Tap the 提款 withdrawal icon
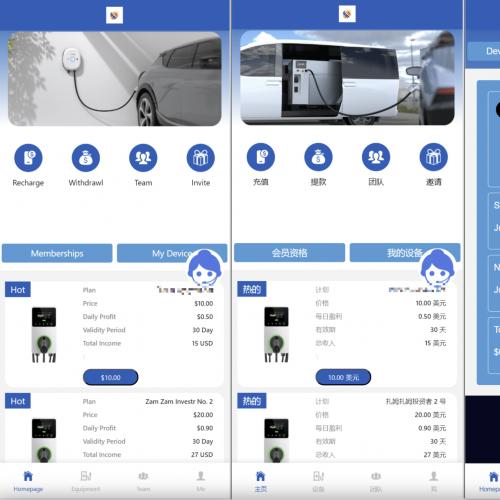The image size is (500, 500). click(318, 157)
